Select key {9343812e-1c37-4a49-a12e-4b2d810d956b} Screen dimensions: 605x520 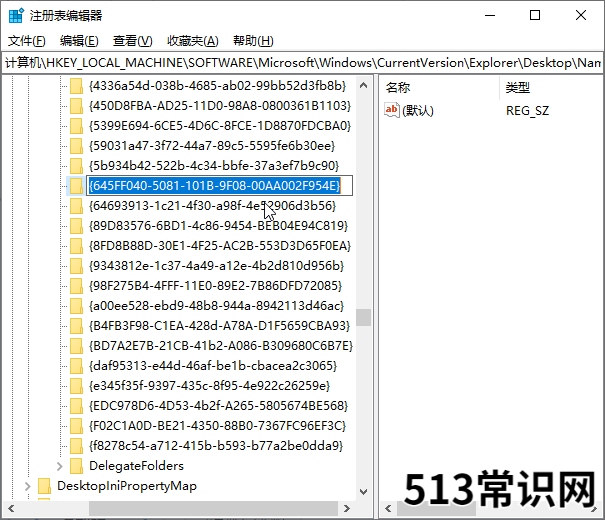tap(216, 266)
